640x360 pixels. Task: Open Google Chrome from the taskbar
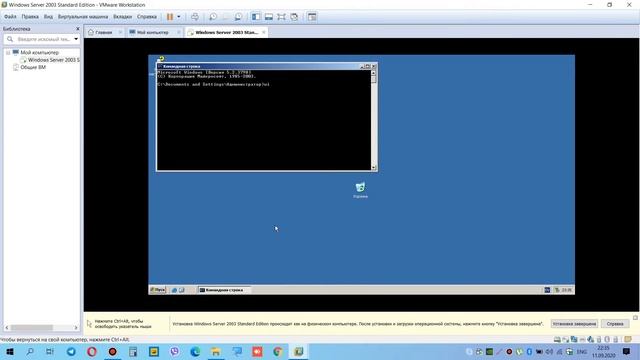pos(278,351)
